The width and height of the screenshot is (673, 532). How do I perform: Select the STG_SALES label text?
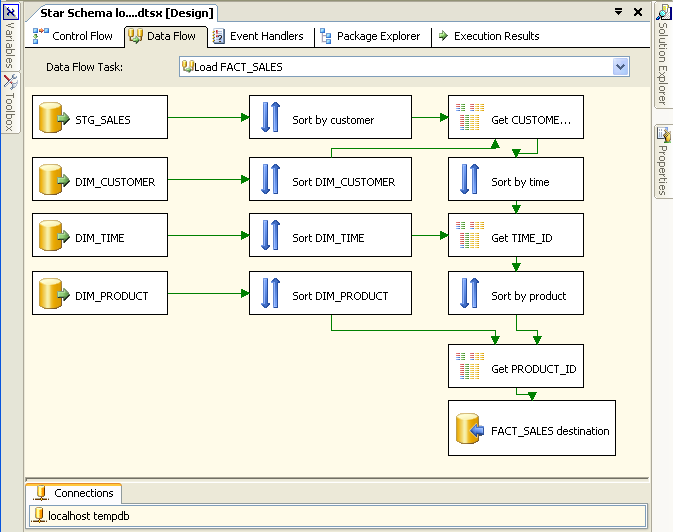point(103,120)
